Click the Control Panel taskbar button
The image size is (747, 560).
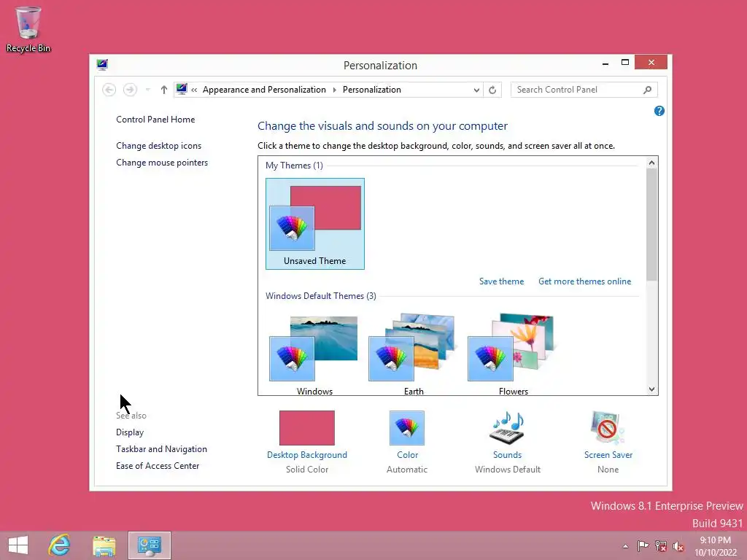(x=149, y=545)
